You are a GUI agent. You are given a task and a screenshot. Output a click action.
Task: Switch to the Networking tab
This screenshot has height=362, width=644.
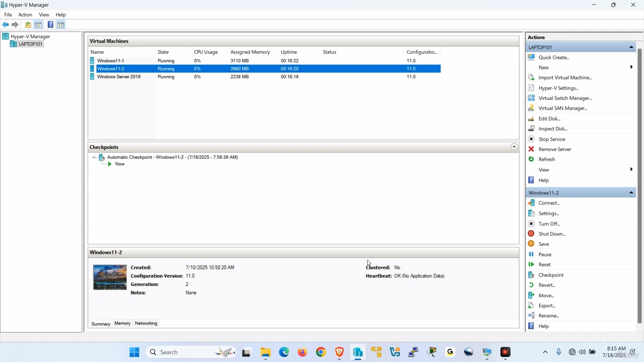pos(146,323)
